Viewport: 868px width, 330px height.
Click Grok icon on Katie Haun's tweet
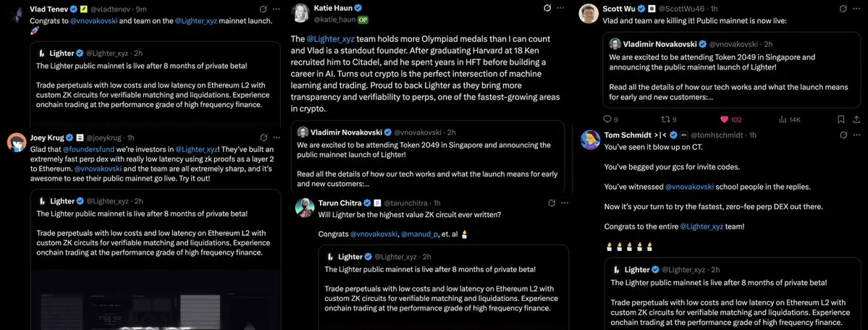pyautogui.click(x=548, y=8)
